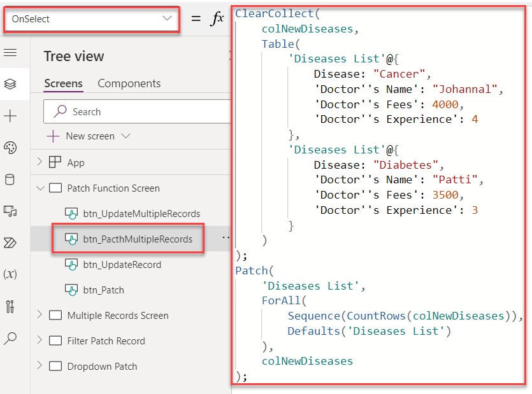Image resolution: width=532 pixels, height=394 pixels.
Task: Click the magnifier icon inside Search box
Action: coord(60,111)
